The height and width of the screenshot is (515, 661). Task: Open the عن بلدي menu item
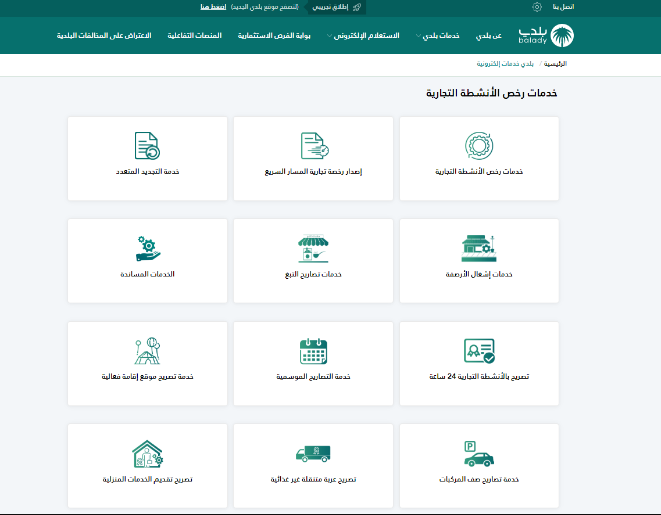489,36
